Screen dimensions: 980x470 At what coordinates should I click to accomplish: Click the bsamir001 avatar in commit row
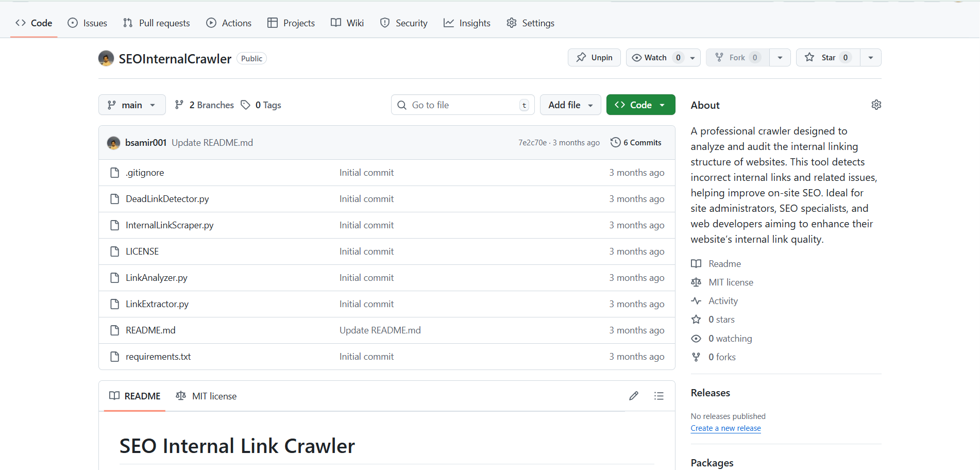click(x=113, y=143)
